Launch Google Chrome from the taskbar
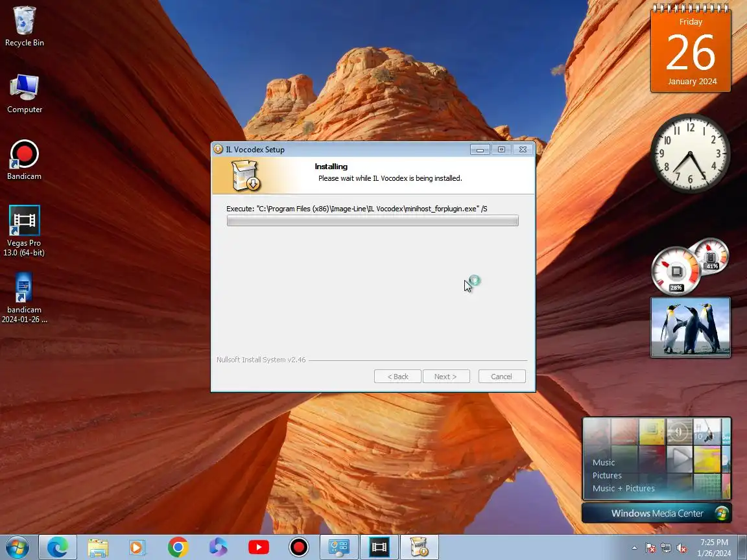Viewport: 747px width, 560px height. 178,547
